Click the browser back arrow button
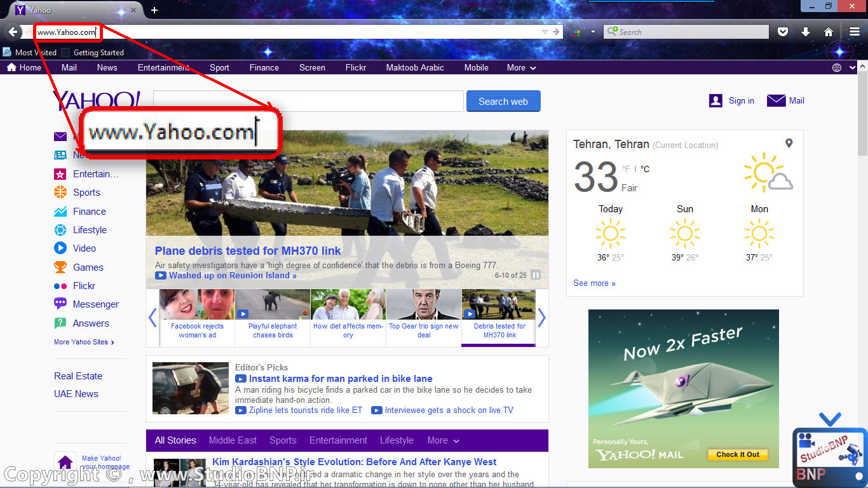Image resolution: width=868 pixels, height=488 pixels. (x=13, y=32)
